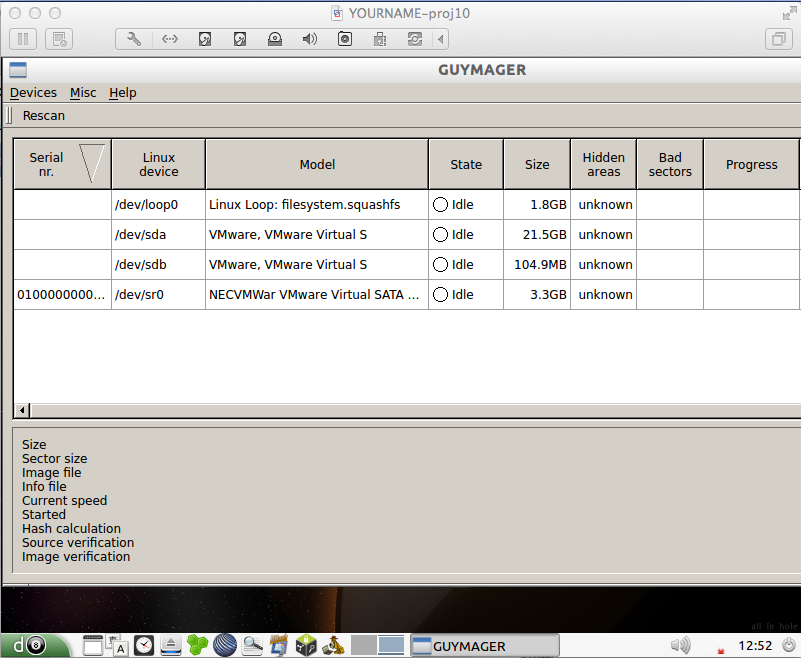Click the horizontal scrollbar track
Viewport: 801px width, 658px height.
pyautogui.click(x=415, y=410)
